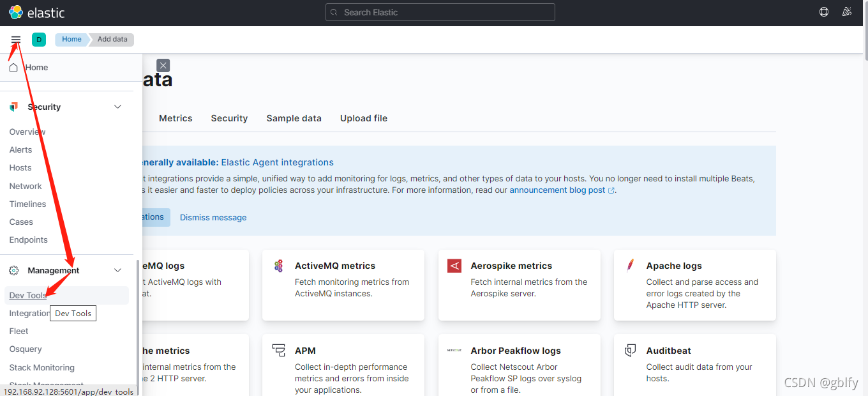Click the Apache logs feather icon
Screen dimensions: 868x396
point(630,266)
